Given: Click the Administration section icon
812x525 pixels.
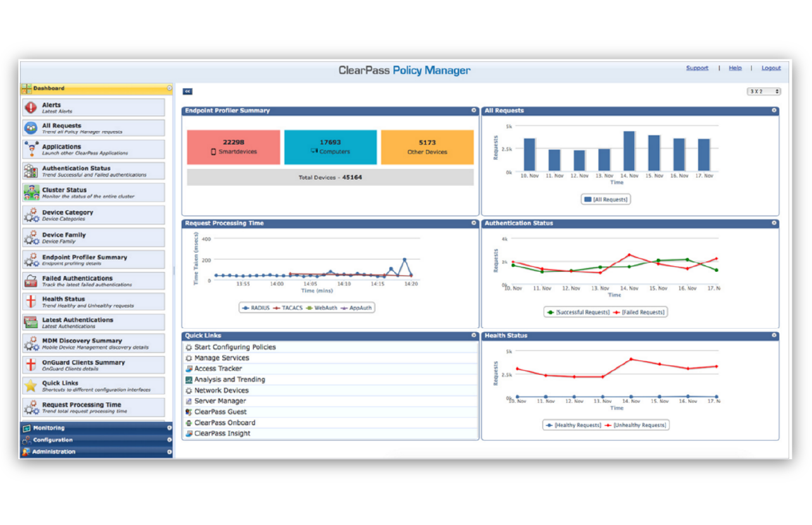Looking at the screenshot, I should pyautogui.click(x=26, y=452).
